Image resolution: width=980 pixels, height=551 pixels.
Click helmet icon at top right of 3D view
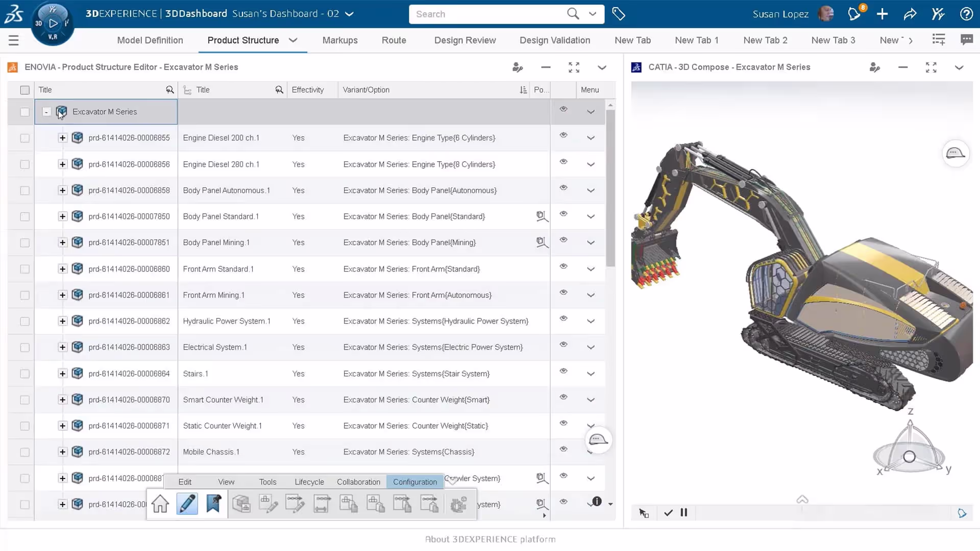tap(955, 153)
